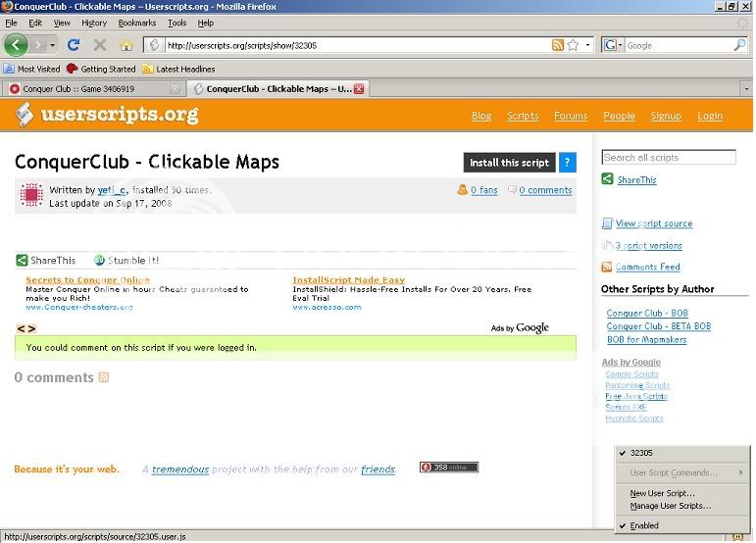Click ShareThis below the script info

tap(46, 260)
